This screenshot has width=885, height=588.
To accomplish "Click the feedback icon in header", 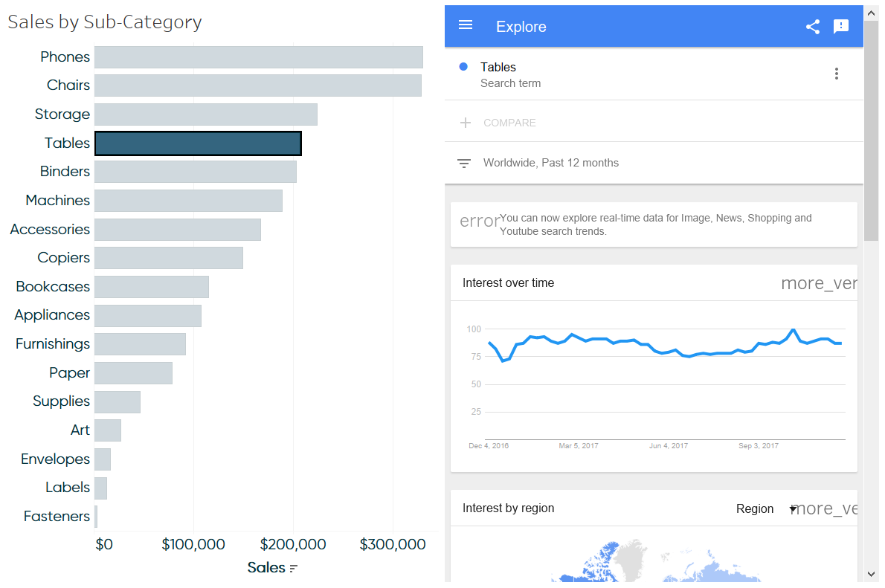I will [x=841, y=27].
